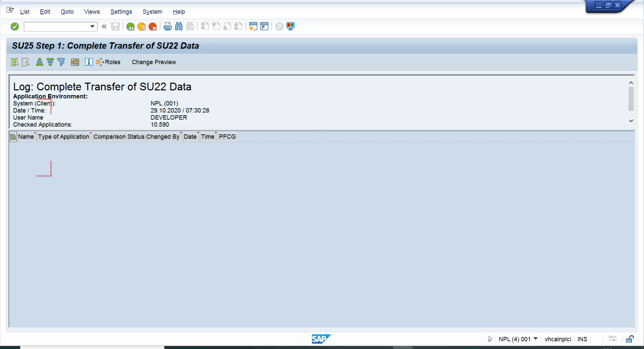Click the Select All application toolbar icon

pos(14,62)
